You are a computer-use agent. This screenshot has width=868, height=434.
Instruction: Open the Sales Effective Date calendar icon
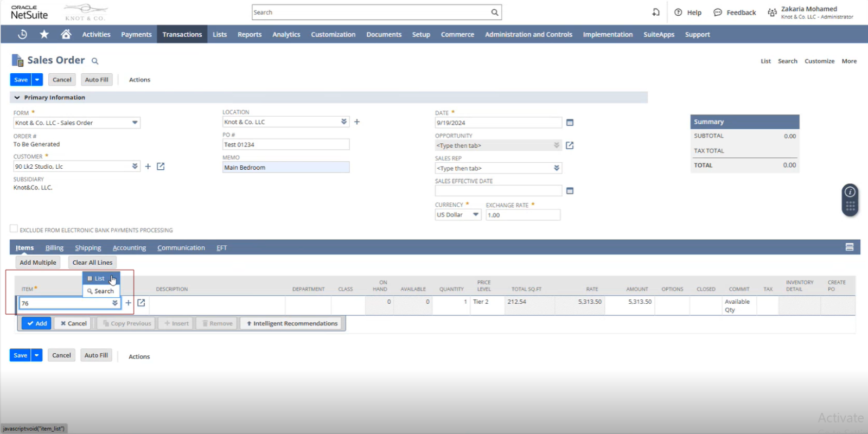[x=570, y=191]
